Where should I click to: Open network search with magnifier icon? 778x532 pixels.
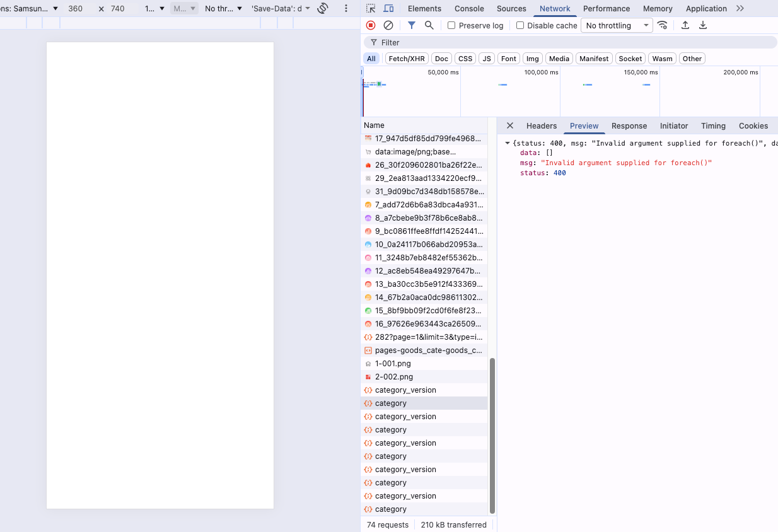(x=429, y=25)
